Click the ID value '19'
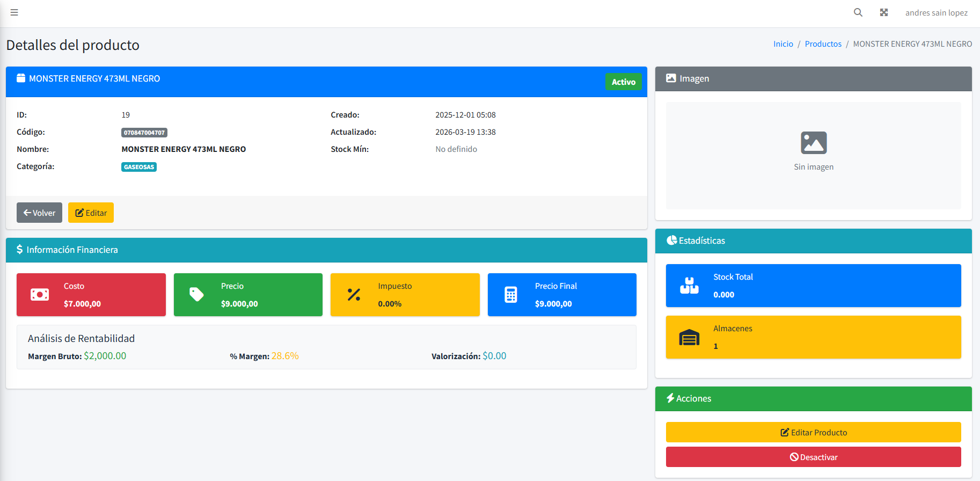This screenshot has width=980, height=481. pos(126,115)
